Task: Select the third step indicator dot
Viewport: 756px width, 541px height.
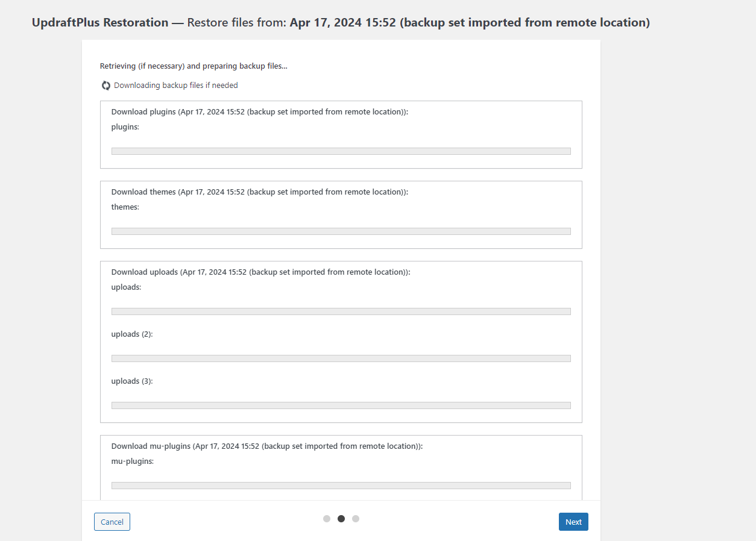Action: click(x=356, y=519)
